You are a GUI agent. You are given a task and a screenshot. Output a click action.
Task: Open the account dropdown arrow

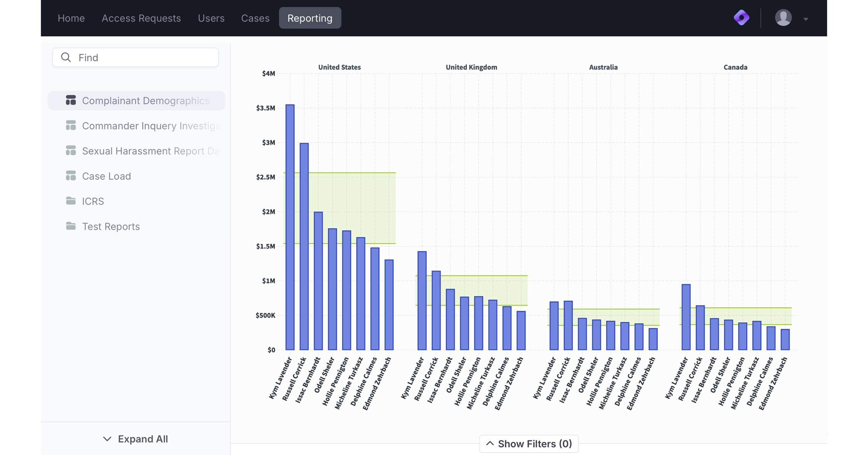click(x=806, y=19)
